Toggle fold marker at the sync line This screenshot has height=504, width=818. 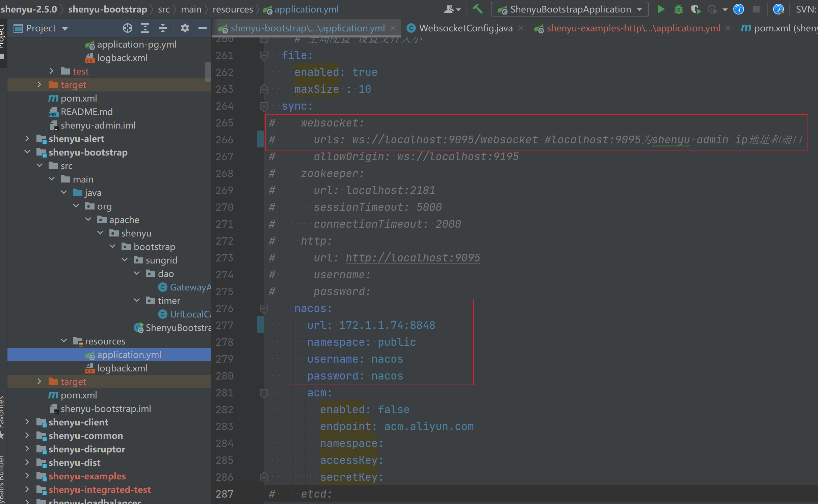tap(264, 106)
